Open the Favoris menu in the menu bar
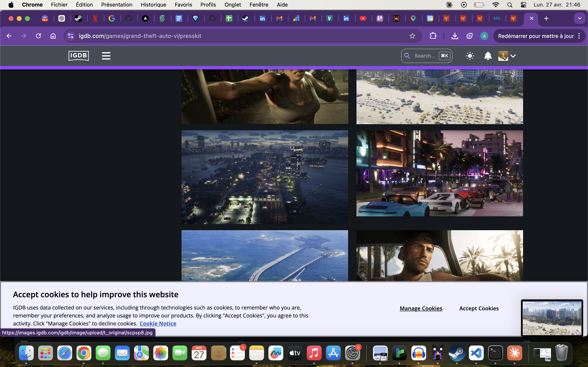This screenshot has width=588, height=367. pos(184,5)
